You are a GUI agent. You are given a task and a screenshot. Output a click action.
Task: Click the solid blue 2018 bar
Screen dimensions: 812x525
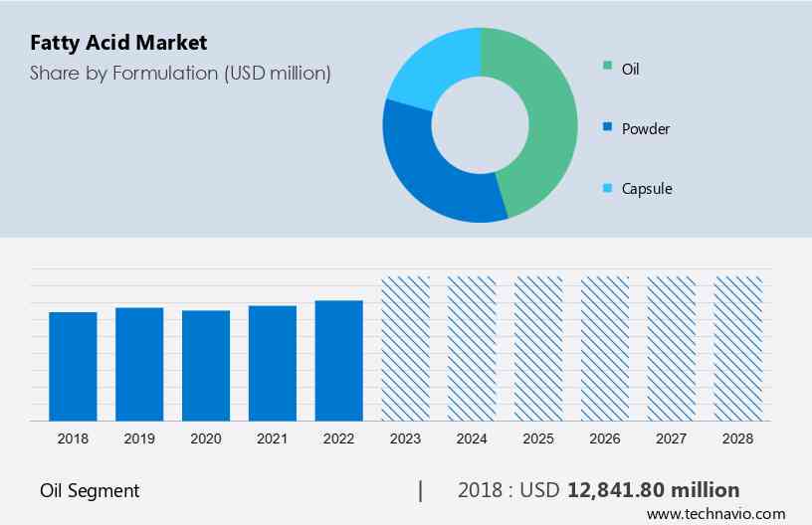point(73,366)
